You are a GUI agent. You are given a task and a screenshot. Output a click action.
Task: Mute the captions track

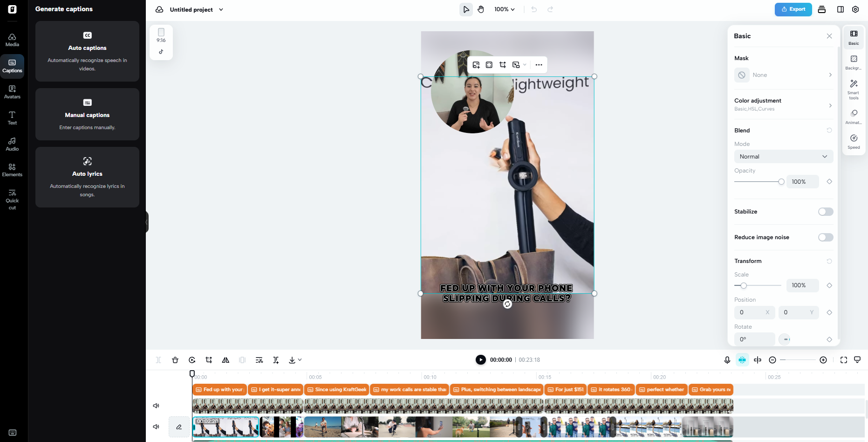tap(156, 405)
